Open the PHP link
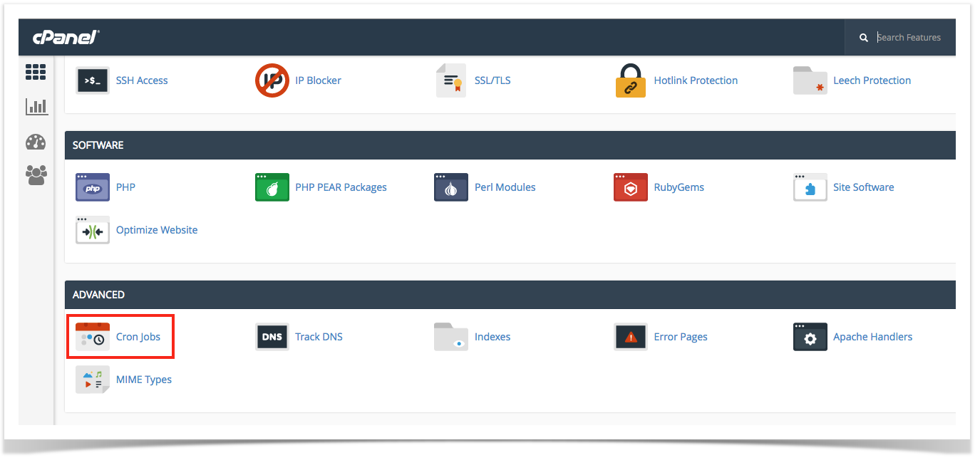 point(125,187)
